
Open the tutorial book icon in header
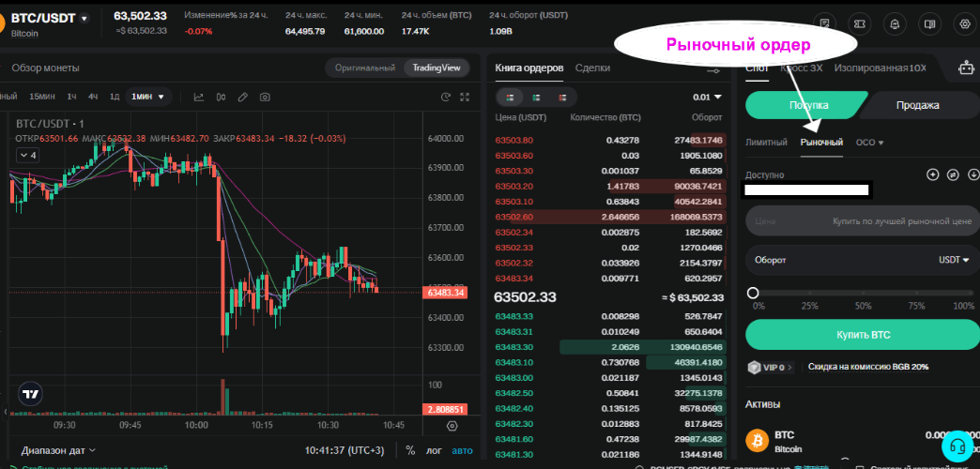(930, 23)
